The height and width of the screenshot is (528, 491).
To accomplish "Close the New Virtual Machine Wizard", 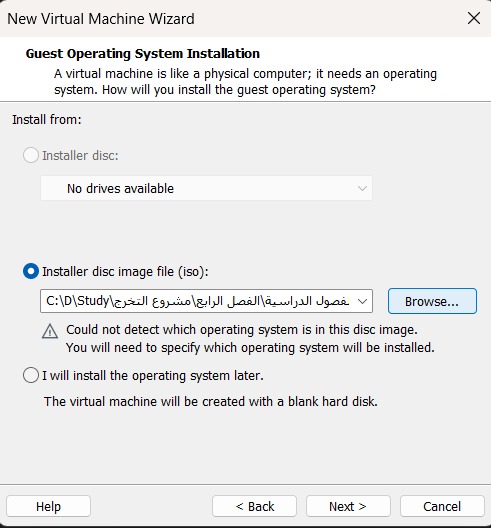I will coord(474,18).
